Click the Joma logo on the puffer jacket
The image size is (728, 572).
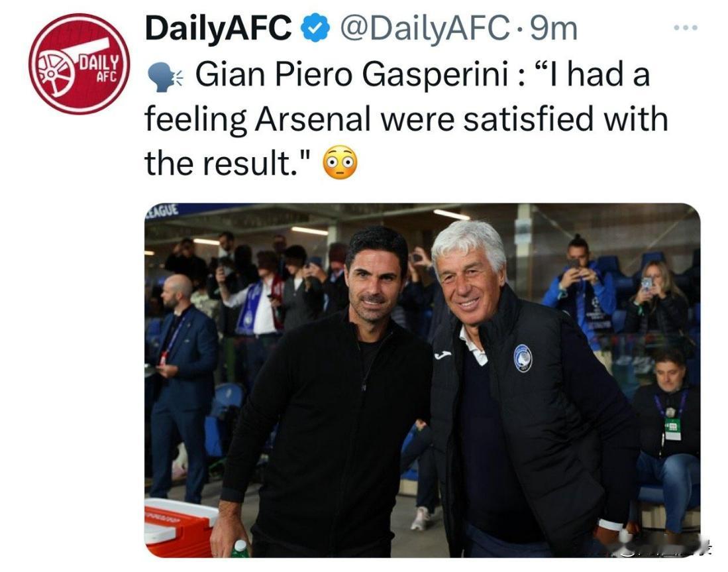(x=443, y=355)
